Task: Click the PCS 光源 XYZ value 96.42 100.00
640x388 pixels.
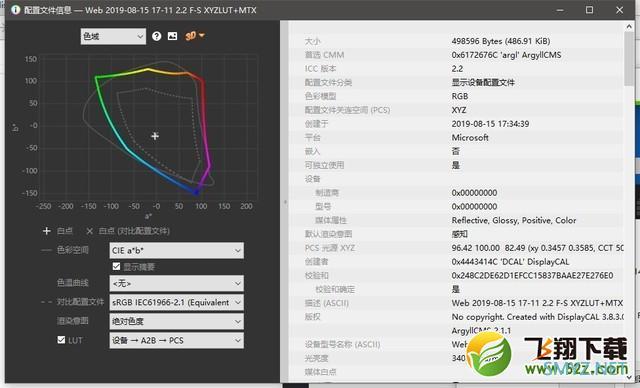Action: pos(537,248)
